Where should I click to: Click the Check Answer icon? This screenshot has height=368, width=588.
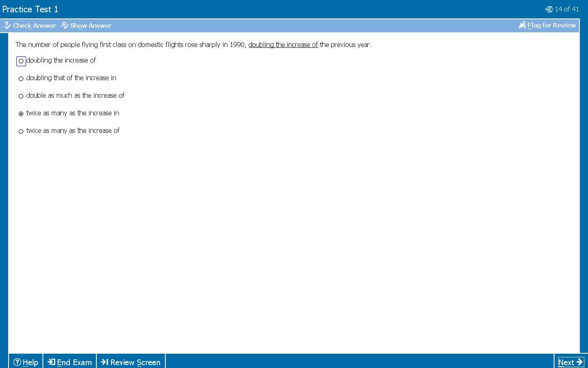(7, 25)
